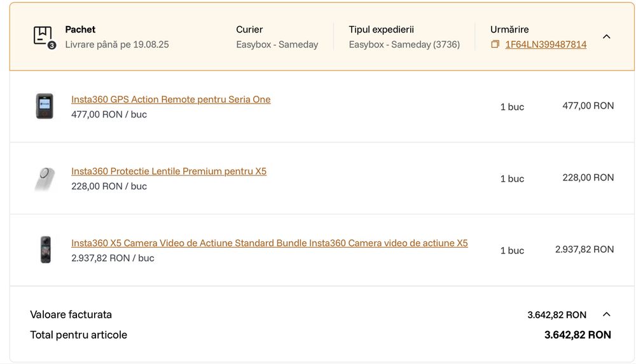Click the X5 camera product thumbnail
Screen dimensions: 636x364
[x=45, y=250]
